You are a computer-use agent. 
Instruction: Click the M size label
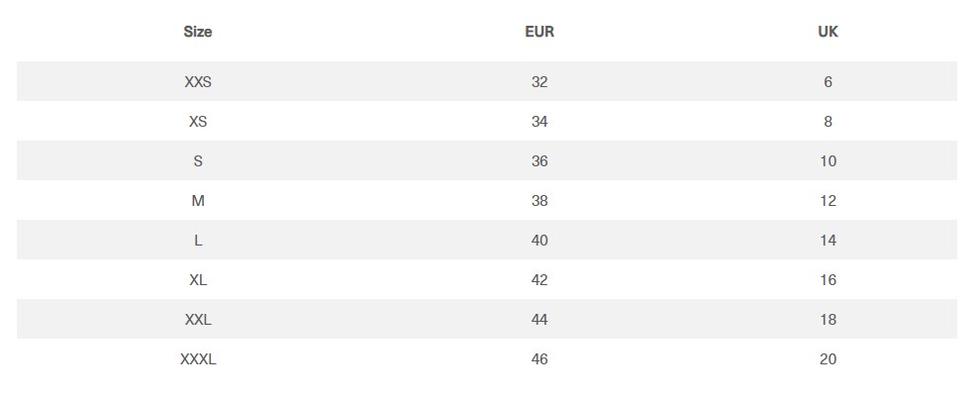coord(198,201)
